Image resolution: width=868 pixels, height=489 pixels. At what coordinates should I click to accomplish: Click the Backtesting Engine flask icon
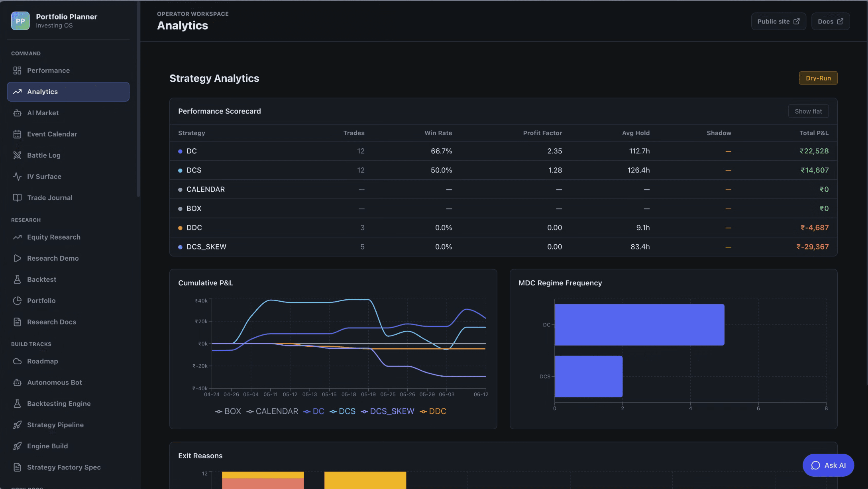point(17,403)
